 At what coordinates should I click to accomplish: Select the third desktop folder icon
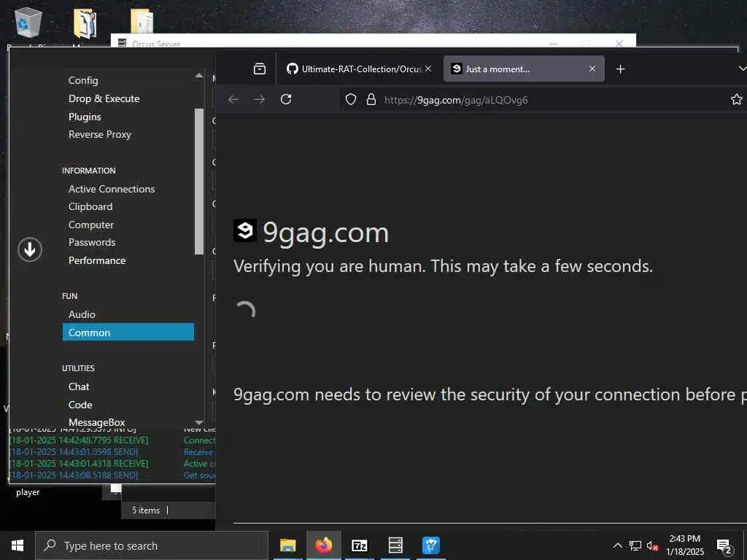(142, 21)
